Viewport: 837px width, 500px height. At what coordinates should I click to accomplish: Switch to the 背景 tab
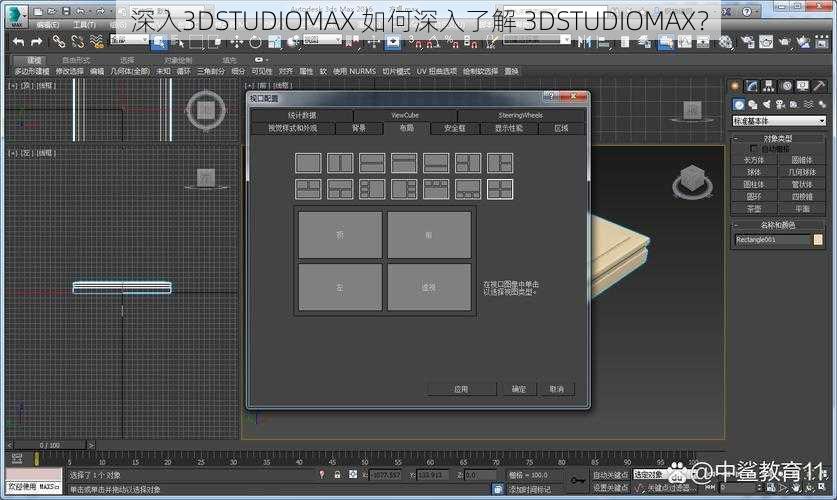(359, 128)
